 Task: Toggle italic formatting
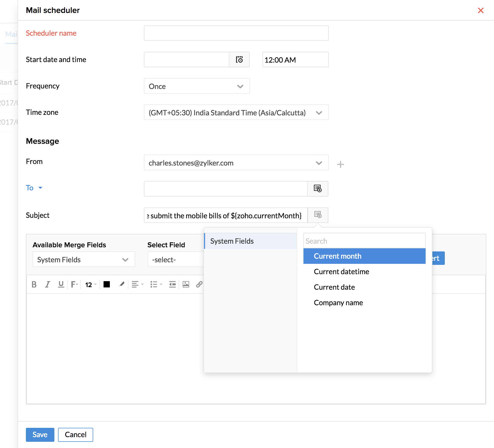tap(47, 285)
